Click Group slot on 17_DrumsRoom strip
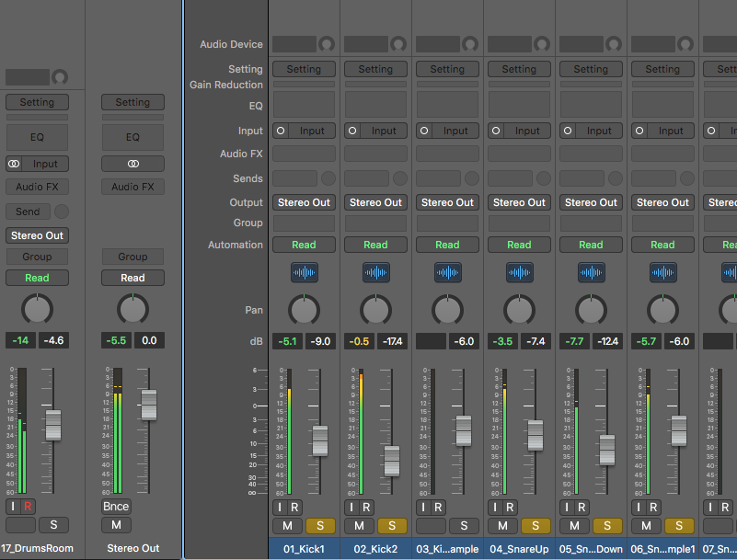 coord(37,257)
